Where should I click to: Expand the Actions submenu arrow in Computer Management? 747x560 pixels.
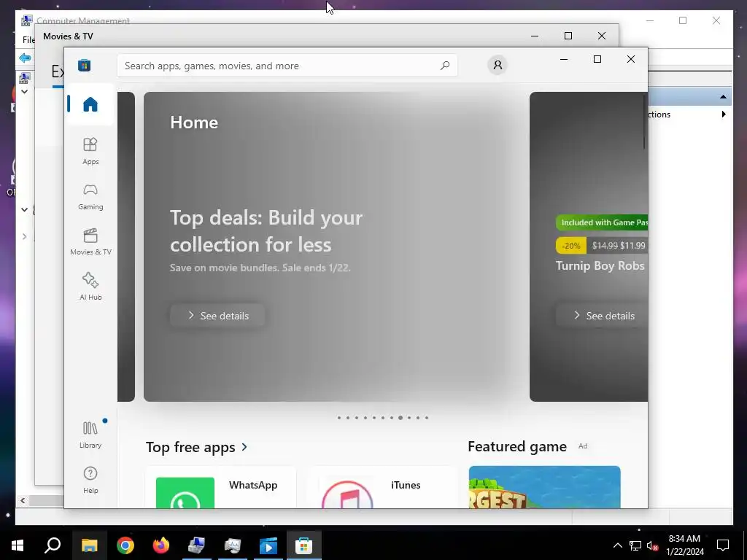pos(724,114)
